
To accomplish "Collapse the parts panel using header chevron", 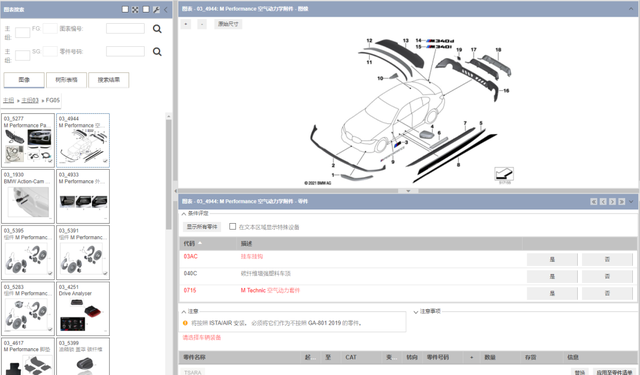I will click(631, 202).
